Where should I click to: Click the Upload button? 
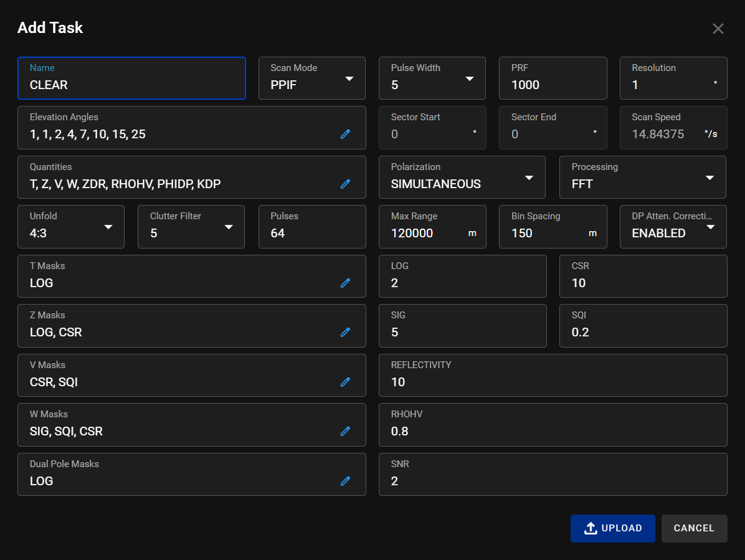(x=612, y=528)
